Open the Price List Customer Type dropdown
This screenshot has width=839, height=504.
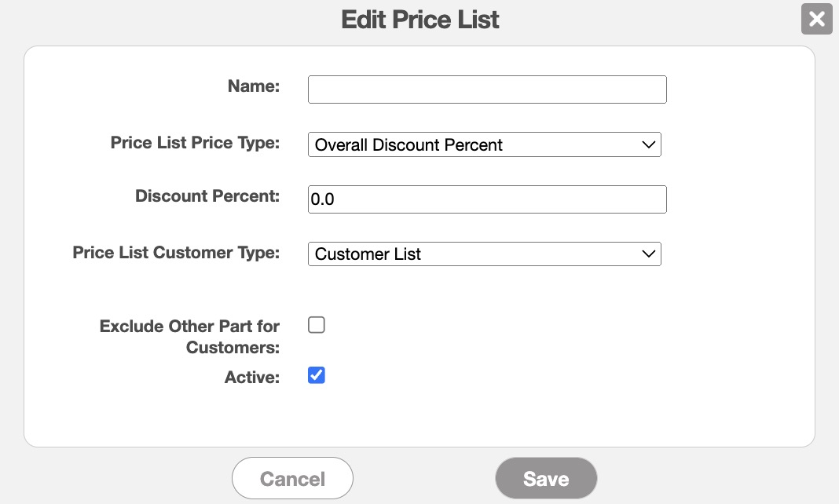coord(484,254)
